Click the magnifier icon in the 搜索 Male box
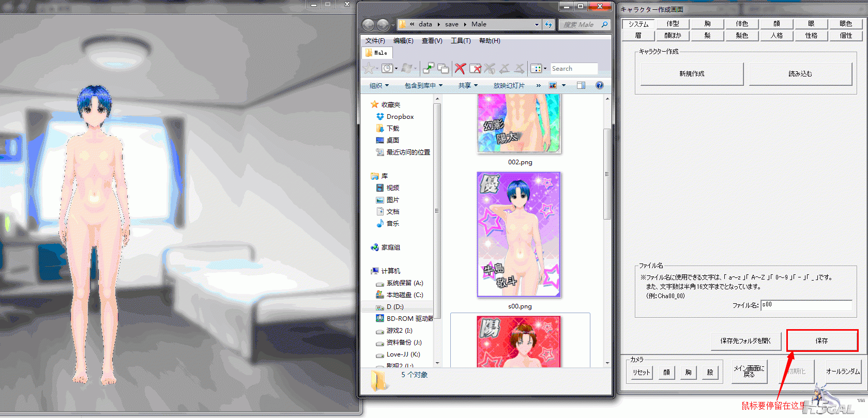 (x=604, y=24)
